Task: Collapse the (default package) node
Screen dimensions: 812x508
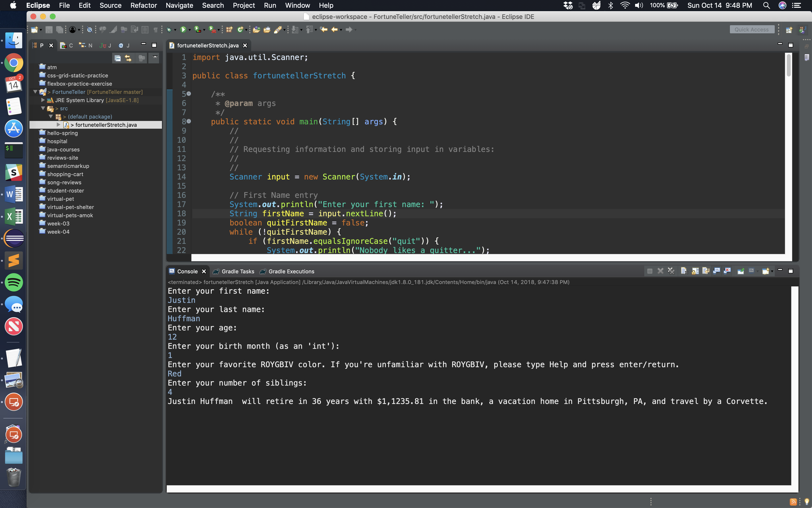Action: tap(51, 117)
